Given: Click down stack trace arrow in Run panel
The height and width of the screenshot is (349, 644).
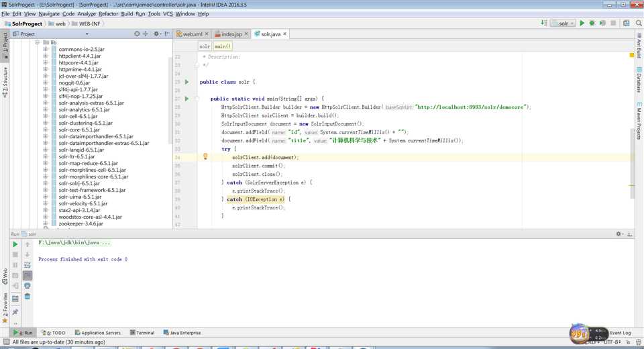Looking at the screenshot, I should (27, 255).
